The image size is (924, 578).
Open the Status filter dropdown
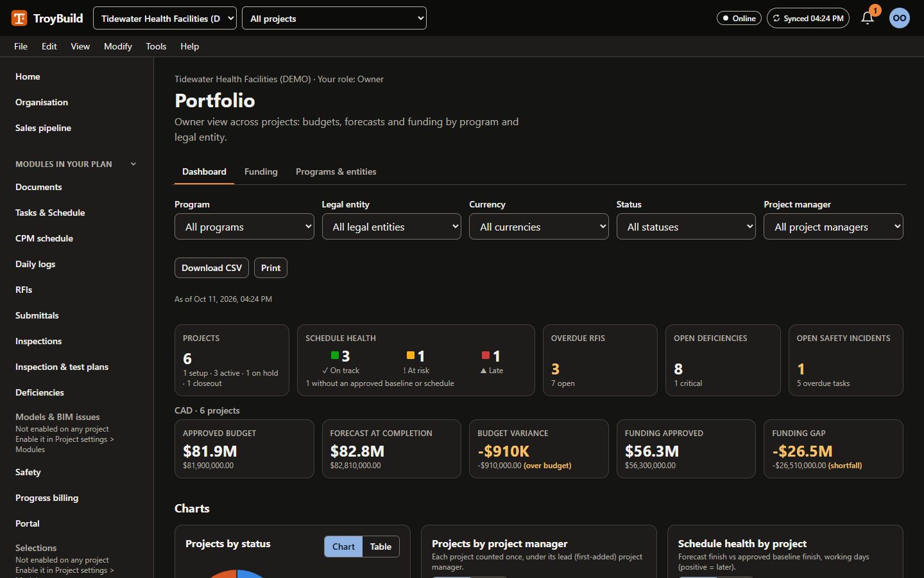pos(686,227)
